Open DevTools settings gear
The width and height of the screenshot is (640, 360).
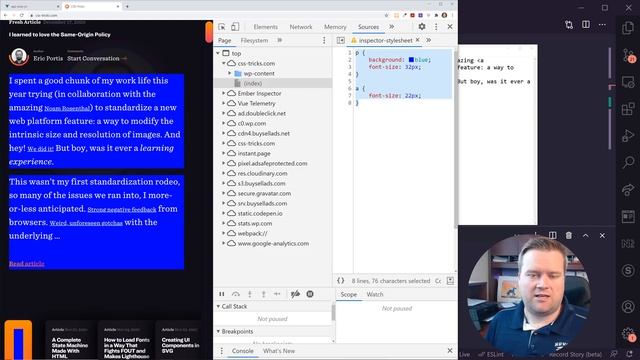[x=422, y=27]
